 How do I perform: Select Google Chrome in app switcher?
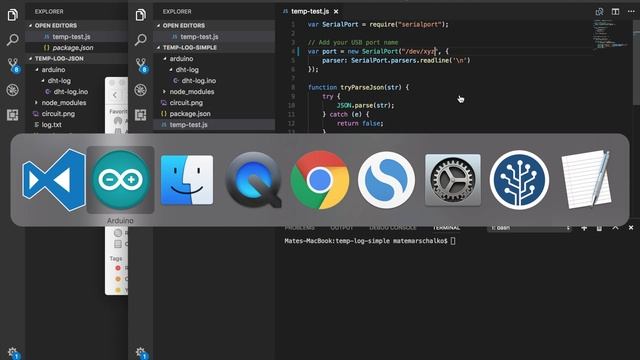320,180
